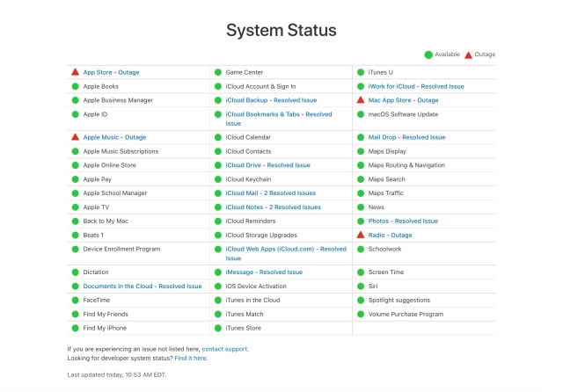Screen dimensions: 563x392
Task: Click the red outage triangle beside App Store
Action: click(x=76, y=72)
